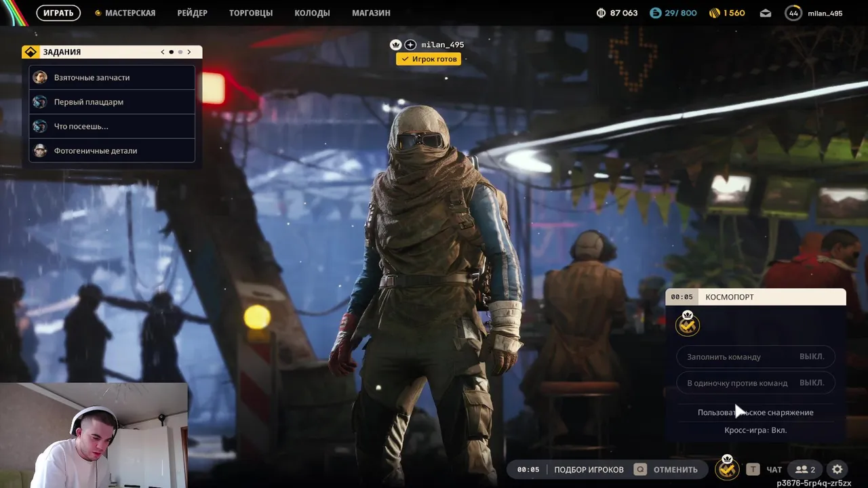Click the ПОДБОР ИГРОКОВ status text
This screenshot has height=488, width=868.
click(x=589, y=470)
